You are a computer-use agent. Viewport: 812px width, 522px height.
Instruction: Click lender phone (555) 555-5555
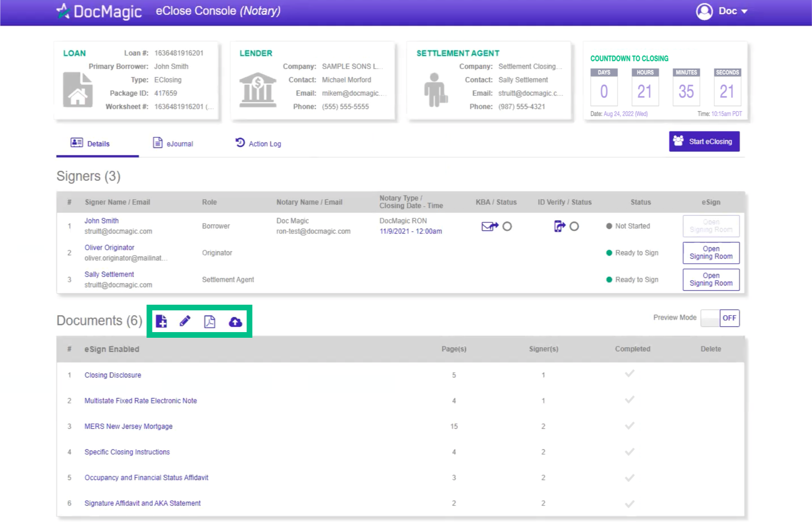point(345,107)
